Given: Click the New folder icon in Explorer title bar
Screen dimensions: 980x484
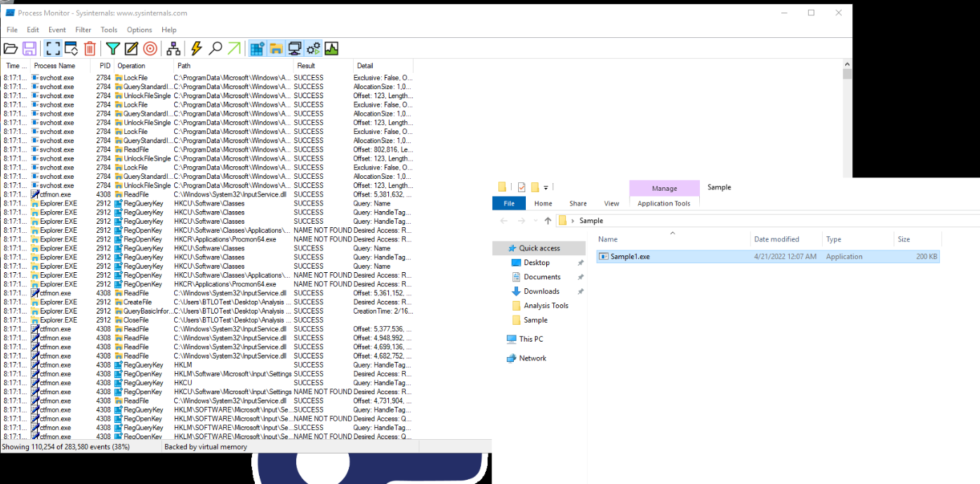Looking at the screenshot, I should [535, 187].
